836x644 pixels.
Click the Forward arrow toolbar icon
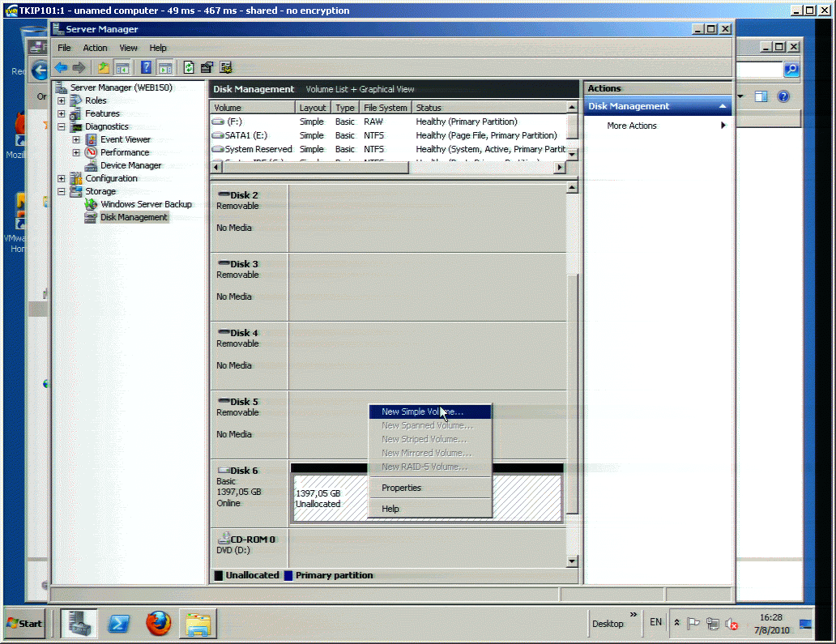[x=79, y=68]
